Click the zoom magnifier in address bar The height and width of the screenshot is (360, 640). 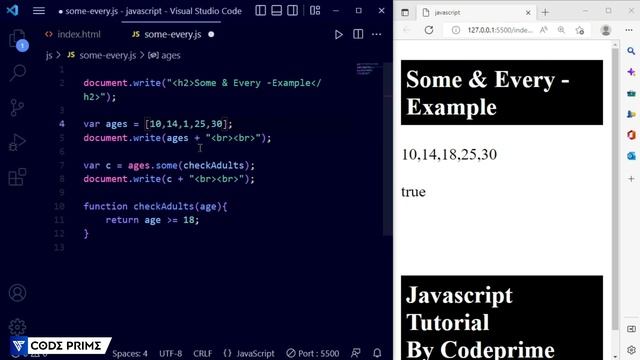pos(561,30)
